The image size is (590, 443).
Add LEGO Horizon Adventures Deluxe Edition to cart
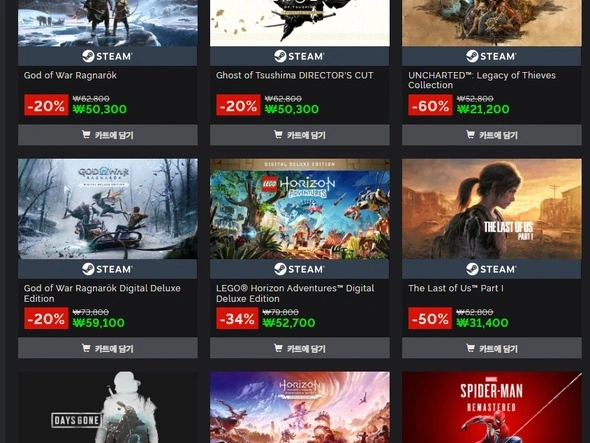click(300, 348)
